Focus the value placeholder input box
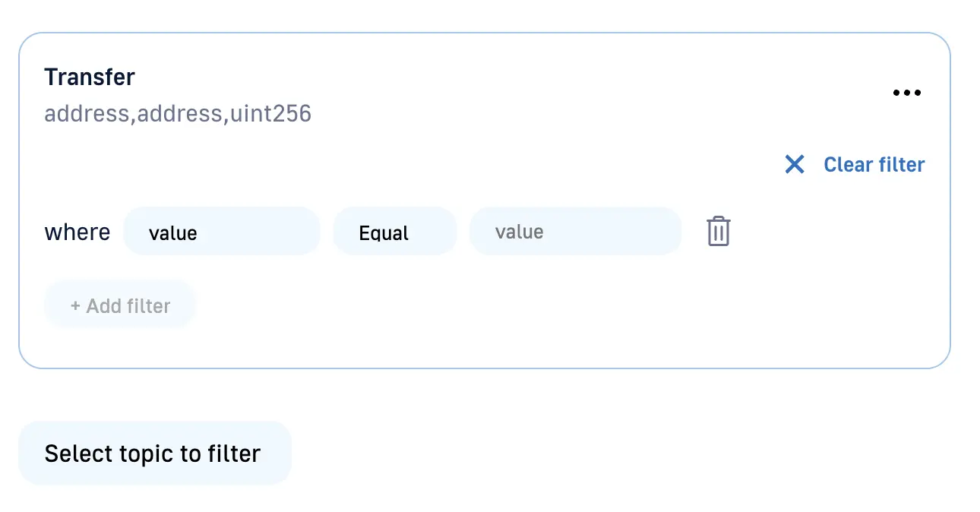Image resolution: width=980 pixels, height=512 pixels. click(575, 232)
